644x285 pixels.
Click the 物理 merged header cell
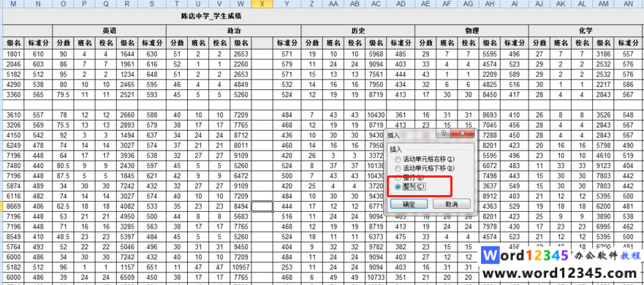pyautogui.click(x=471, y=31)
